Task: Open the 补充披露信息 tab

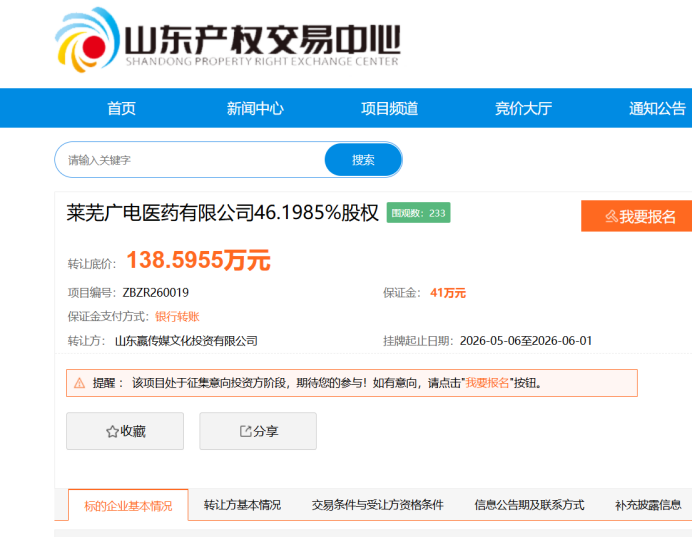Action: pyautogui.click(x=648, y=505)
